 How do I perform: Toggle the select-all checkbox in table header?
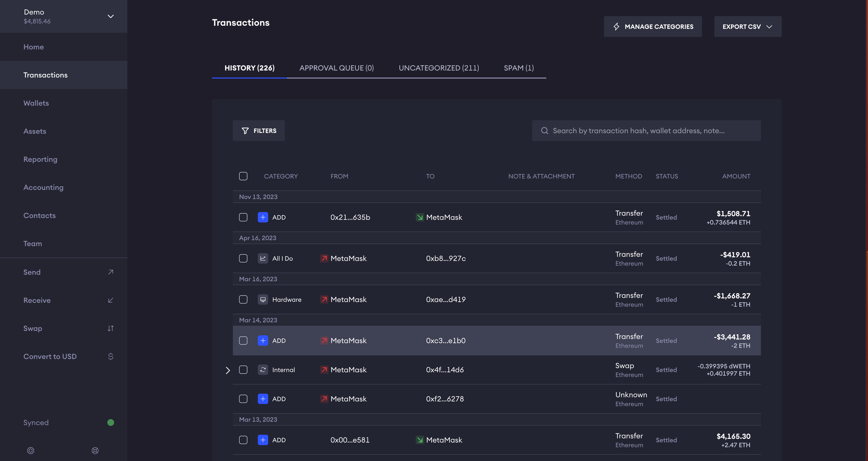[243, 176]
